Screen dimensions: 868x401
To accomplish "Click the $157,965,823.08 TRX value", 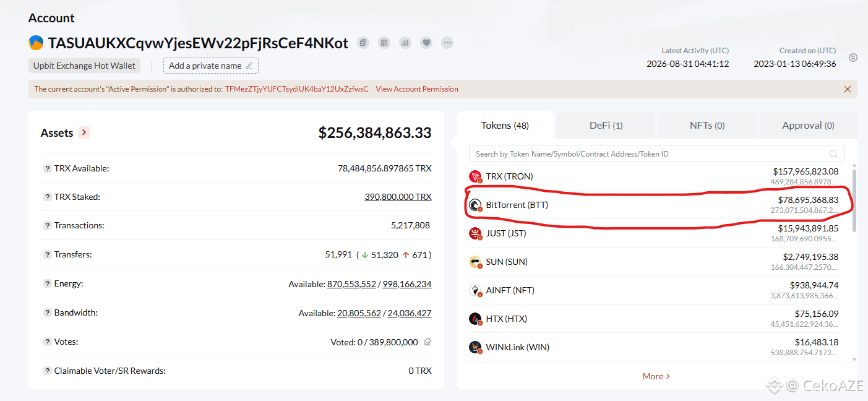I will coord(806,171).
